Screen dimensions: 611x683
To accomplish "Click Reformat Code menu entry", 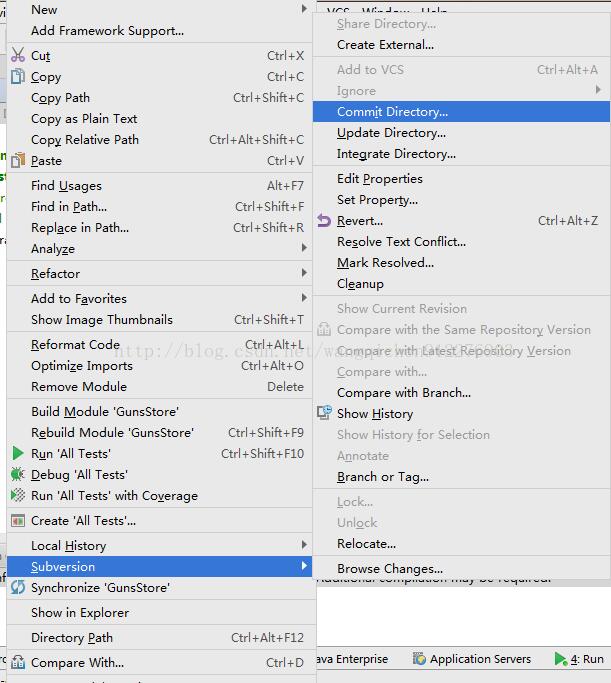I will 75,345.
